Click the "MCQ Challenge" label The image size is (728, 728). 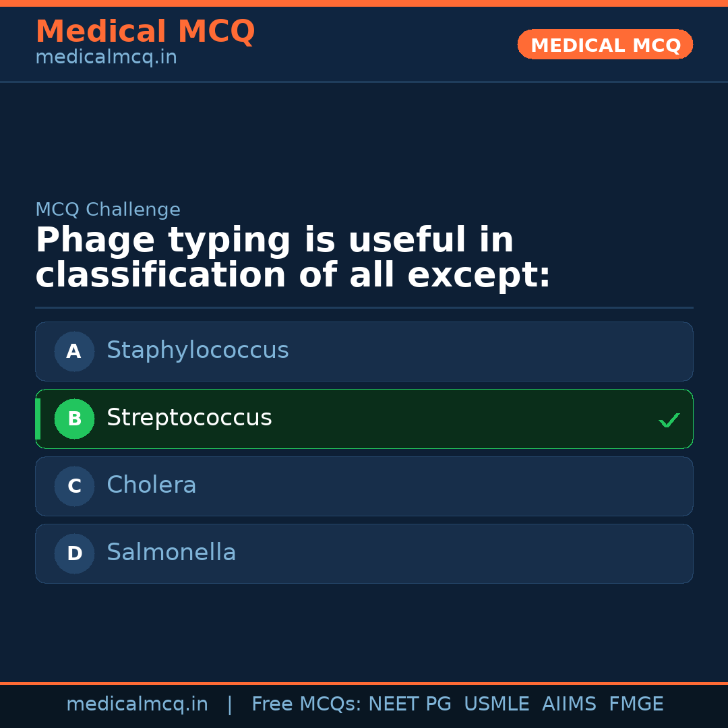(108, 210)
